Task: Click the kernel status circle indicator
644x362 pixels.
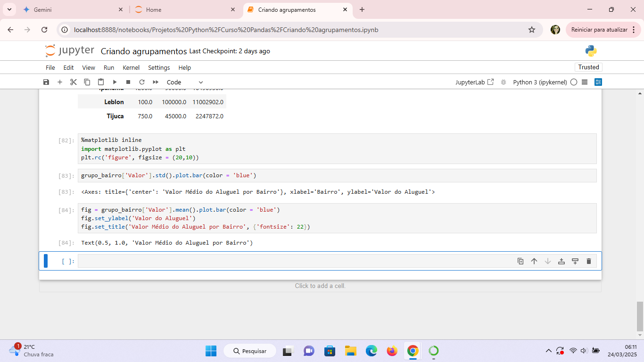Action: 574,82
